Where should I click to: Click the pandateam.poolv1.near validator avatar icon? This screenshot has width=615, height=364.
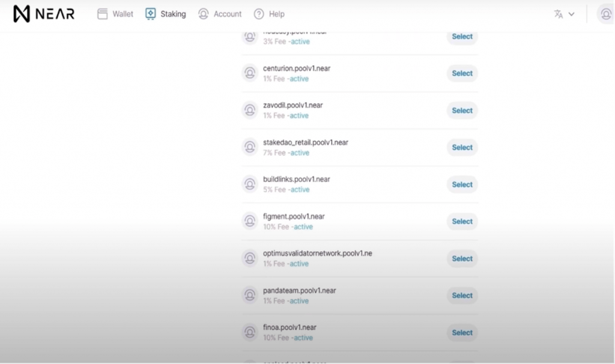tap(250, 296)
